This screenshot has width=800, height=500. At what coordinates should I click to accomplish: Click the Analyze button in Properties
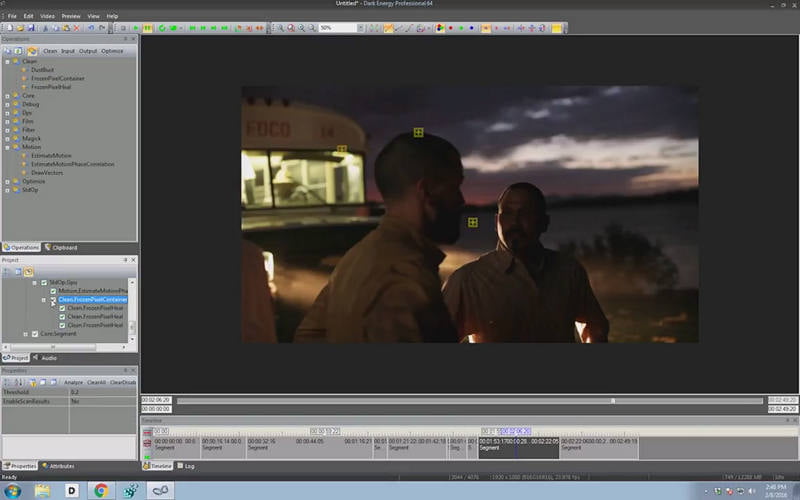(x=74, y=382)
